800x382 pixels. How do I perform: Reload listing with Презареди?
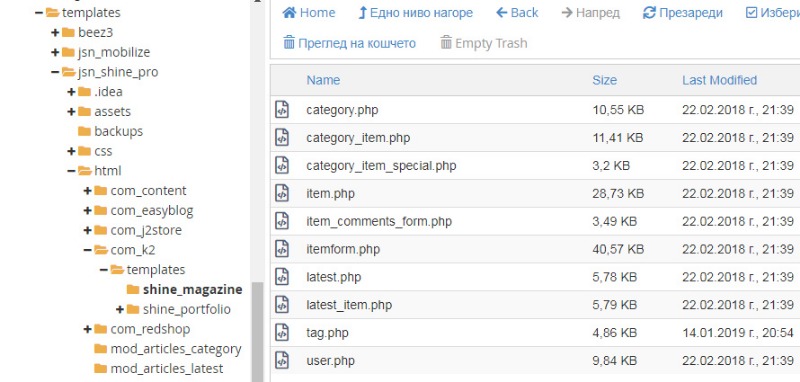point(683,13)
